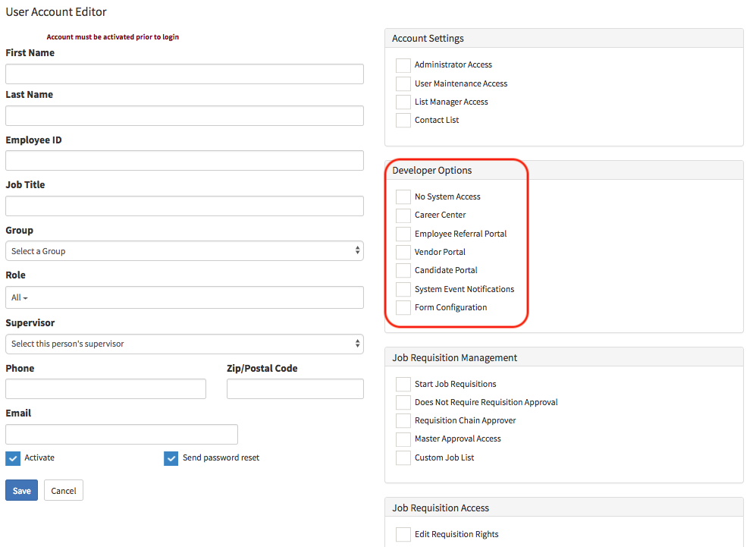The image size is (756, 547).
Task: Check the Contact List option
Action: [403, 120]
